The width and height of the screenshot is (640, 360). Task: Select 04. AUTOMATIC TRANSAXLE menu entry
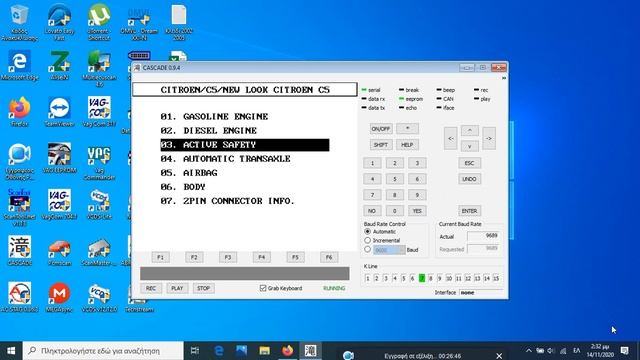click(225, 159)
